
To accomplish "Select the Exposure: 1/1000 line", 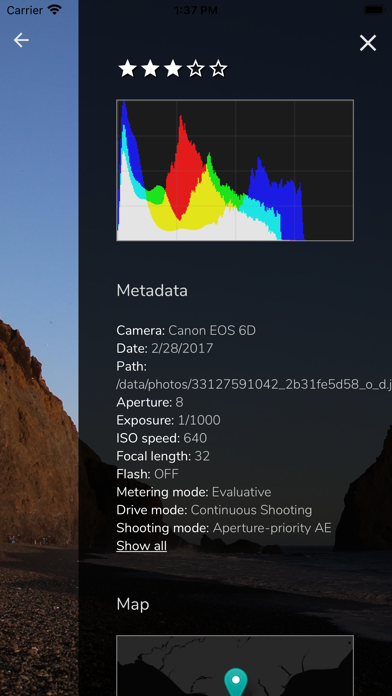I will pos(168,420).
